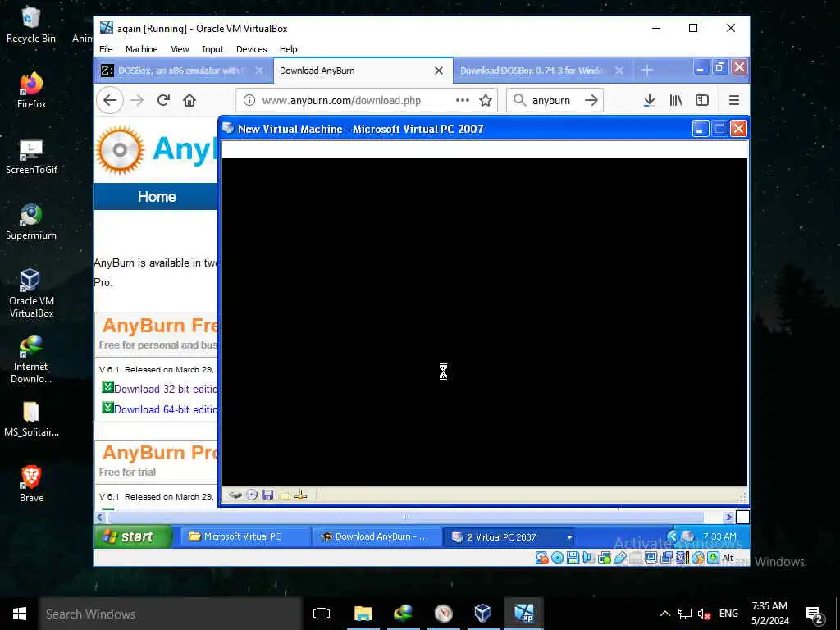Screen dimensions: 840x630
Task: Click VirtualBox audio indicator icon
Action: tap(587, 558)
